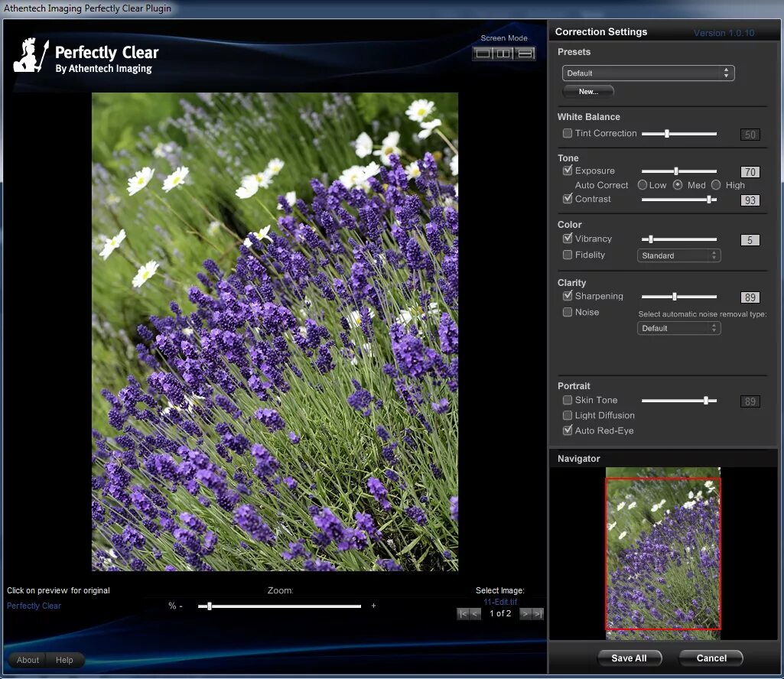This screenshot has width=784, height=679.
Task: Enable Skin Tone checkbox
Action: tap(567, 400)
